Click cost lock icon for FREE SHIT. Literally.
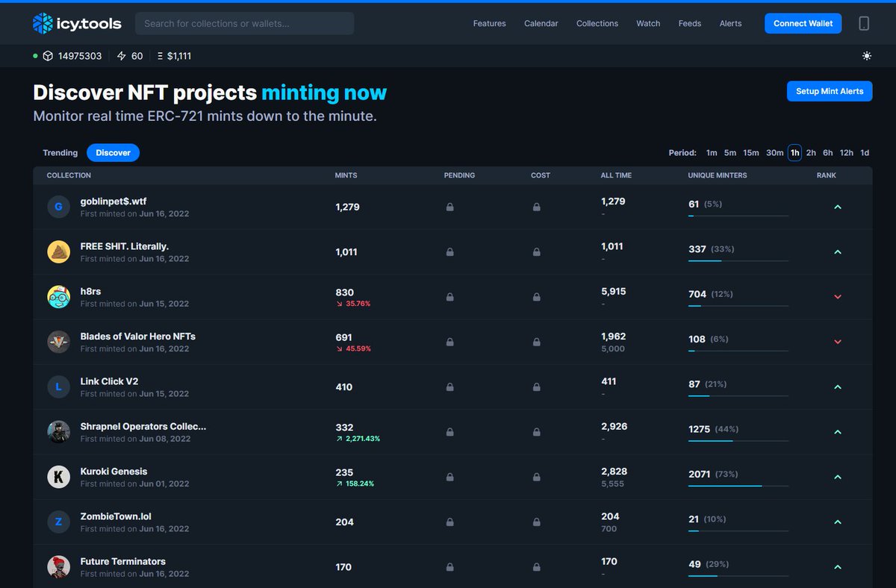 coord(537,252)
